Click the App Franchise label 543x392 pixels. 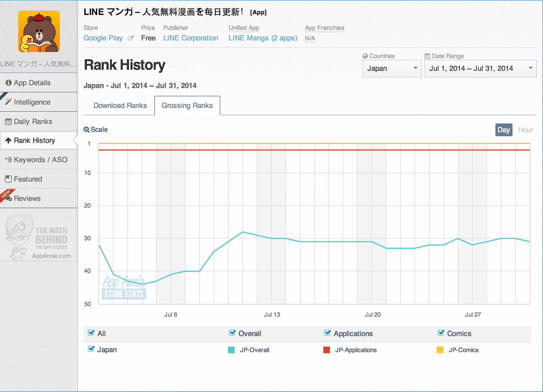(x=324, y=28)
